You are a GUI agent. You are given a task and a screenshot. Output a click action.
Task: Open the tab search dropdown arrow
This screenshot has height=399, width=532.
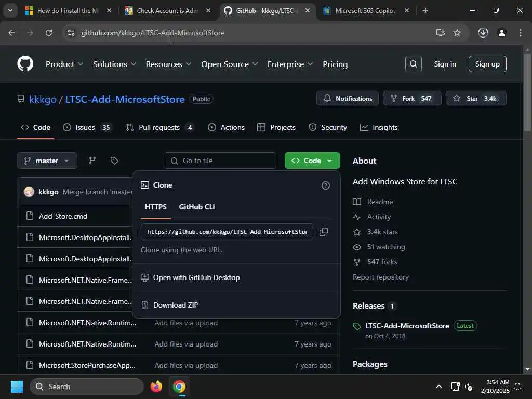tap(10, 10)
